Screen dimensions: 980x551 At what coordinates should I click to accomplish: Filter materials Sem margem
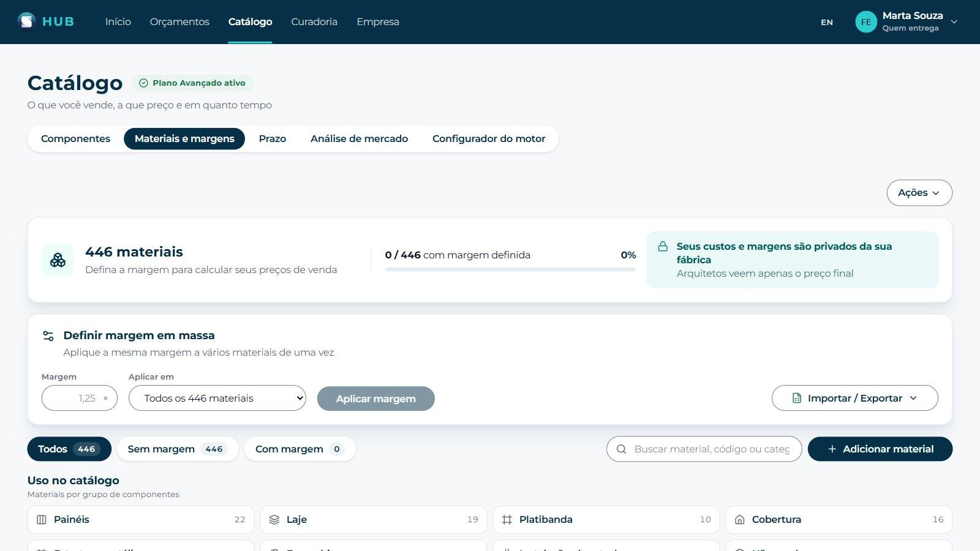(x=178, y=449)
